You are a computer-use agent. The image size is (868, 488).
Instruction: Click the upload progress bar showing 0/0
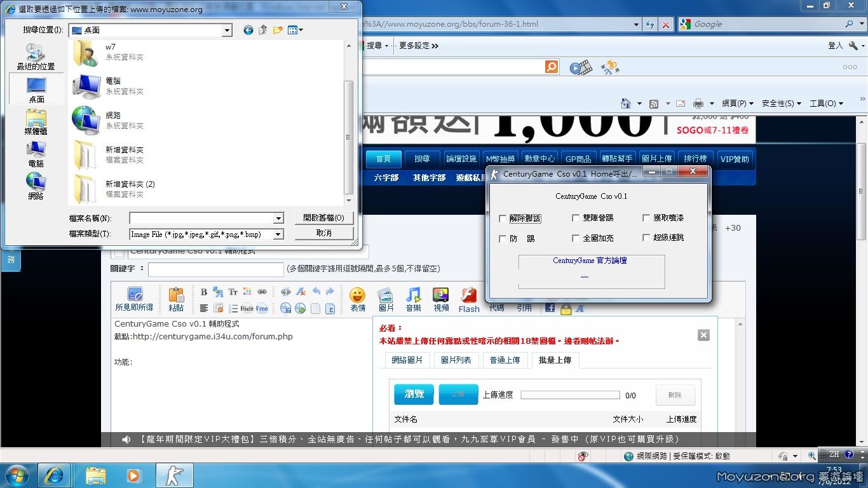[570, 395]
